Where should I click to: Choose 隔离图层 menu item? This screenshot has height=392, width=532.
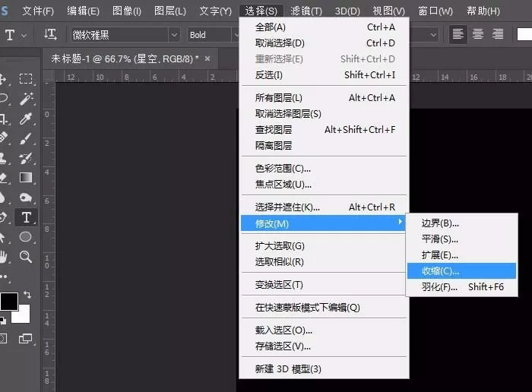(324, 146)
